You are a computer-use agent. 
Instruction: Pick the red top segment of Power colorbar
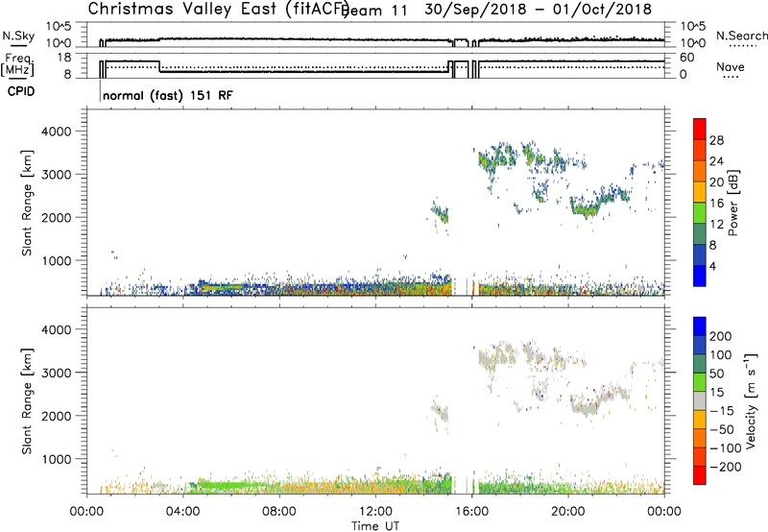tap(700, 129)
